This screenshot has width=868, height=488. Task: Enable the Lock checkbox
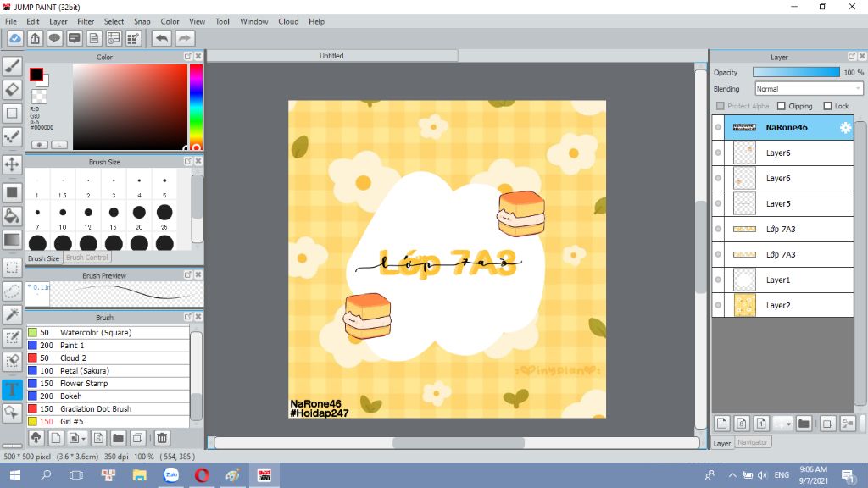point(828,106)
